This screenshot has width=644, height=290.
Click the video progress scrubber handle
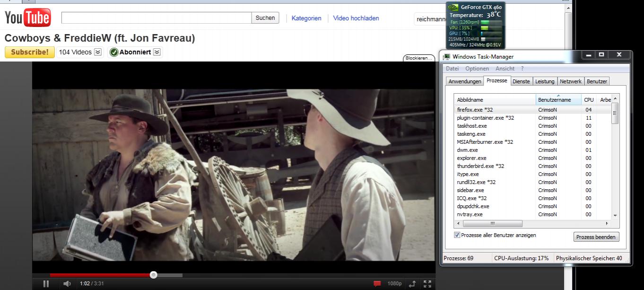point(153,274)
